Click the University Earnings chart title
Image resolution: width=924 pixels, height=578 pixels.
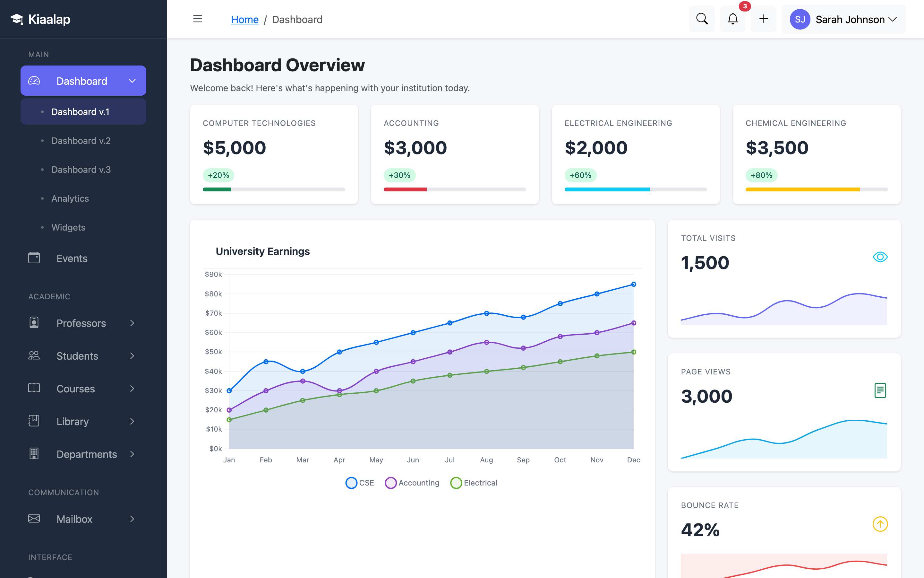coord(263,251)
